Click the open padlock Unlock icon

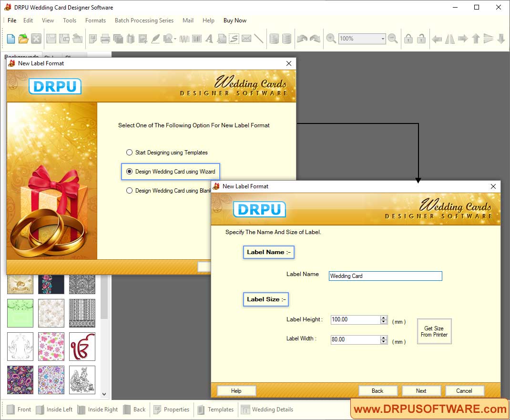click(x=421, y=39)
